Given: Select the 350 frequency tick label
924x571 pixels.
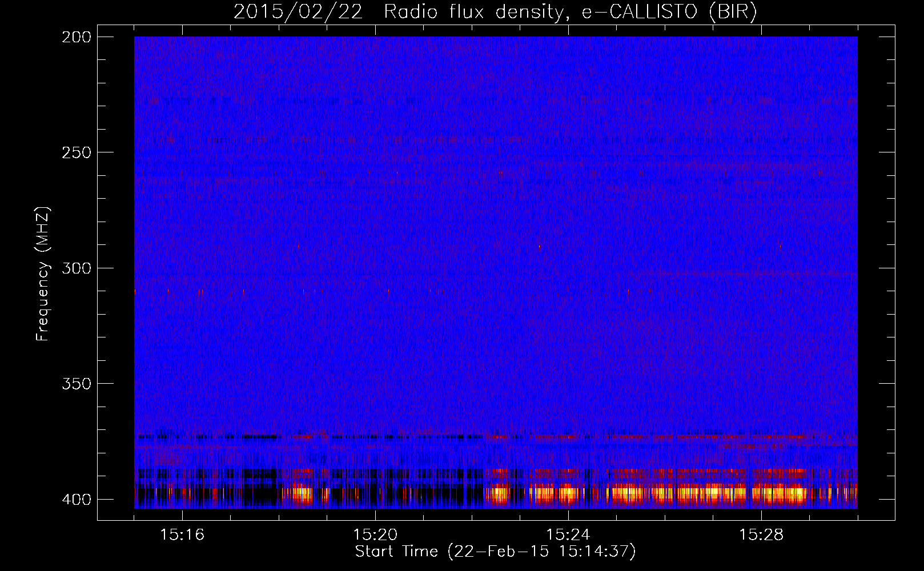Looking at the screenshot, I should [77, 384].
